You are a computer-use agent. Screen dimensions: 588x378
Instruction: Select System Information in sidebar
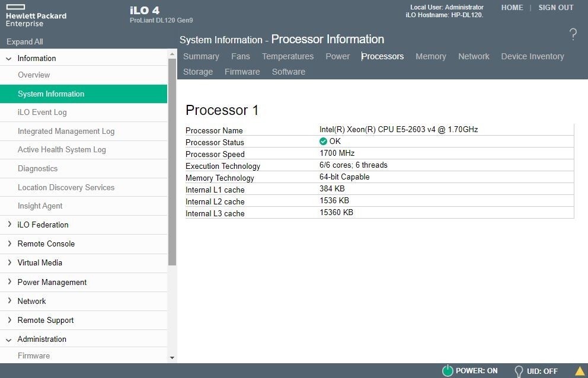83,94
